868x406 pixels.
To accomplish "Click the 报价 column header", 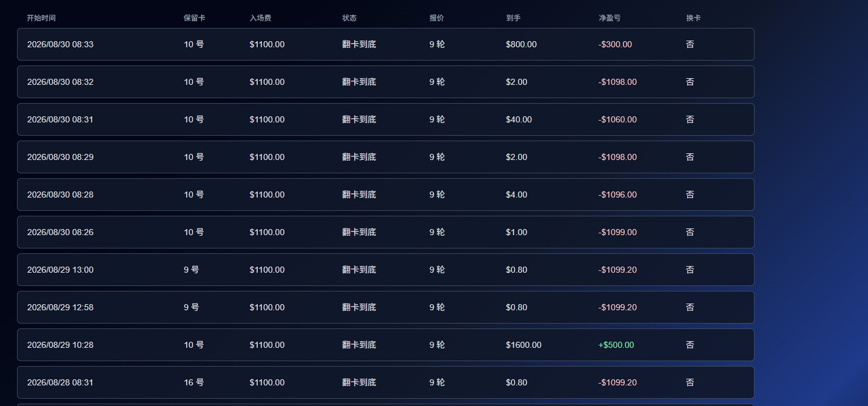I will pos(437,18).
